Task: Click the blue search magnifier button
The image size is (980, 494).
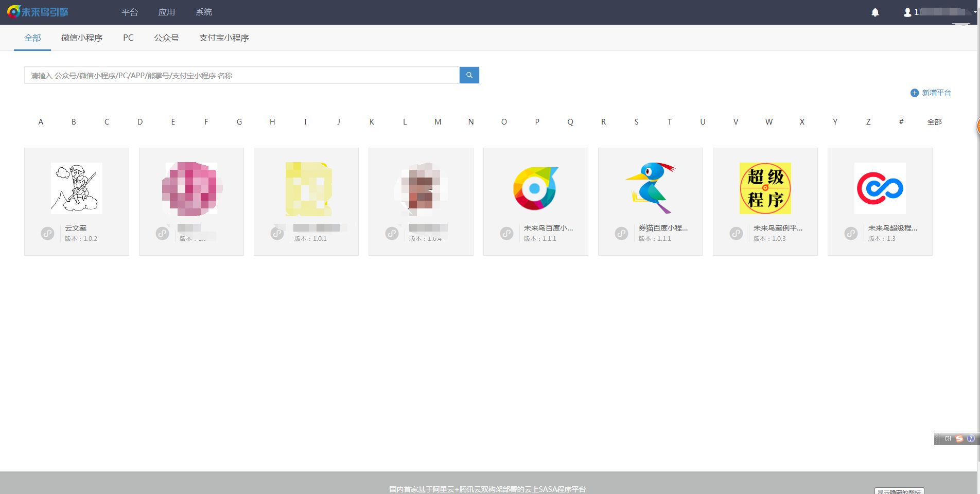Action: [x=469, y=75]
